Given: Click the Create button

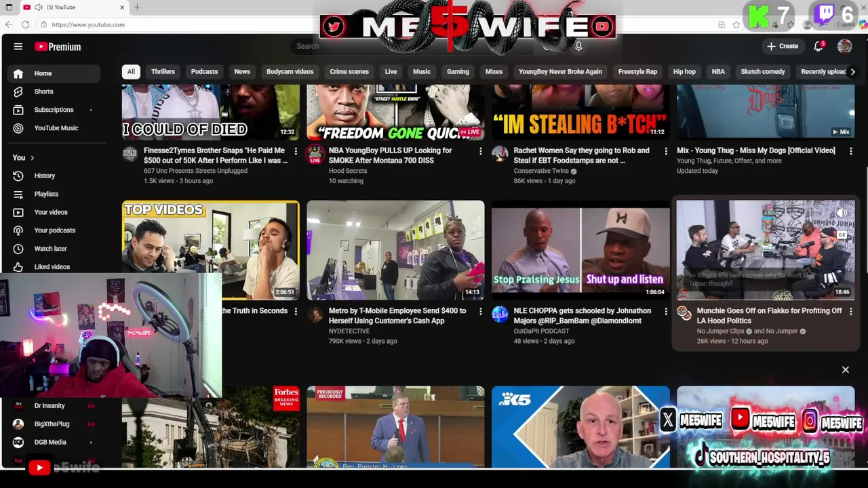Looking at the screenshot, I should (783, 46).
